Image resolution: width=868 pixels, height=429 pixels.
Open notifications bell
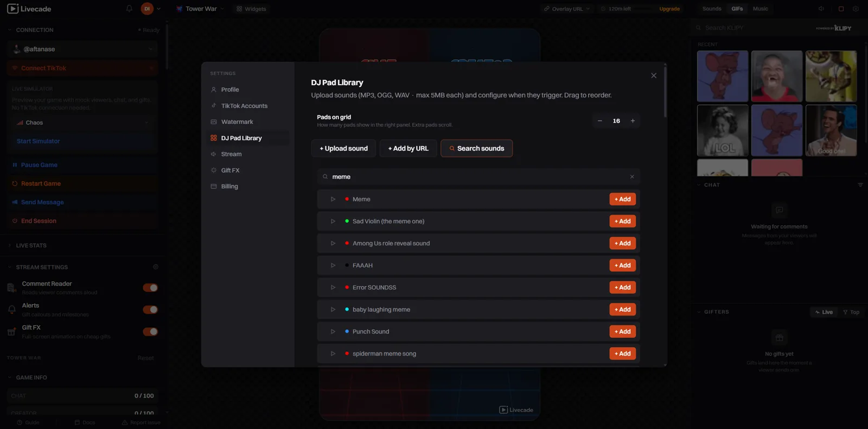click(x=129, y=9)
